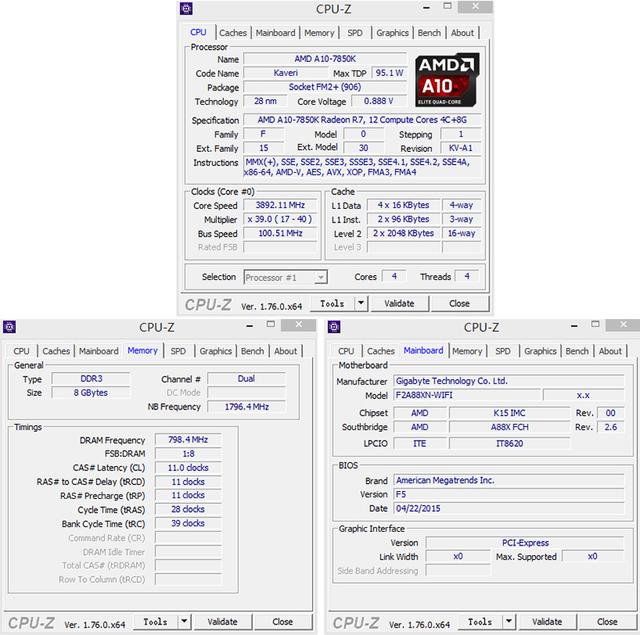640x635 pixels.
Task: Click Validate button in Mainboard window
Action: click(547, 621)
